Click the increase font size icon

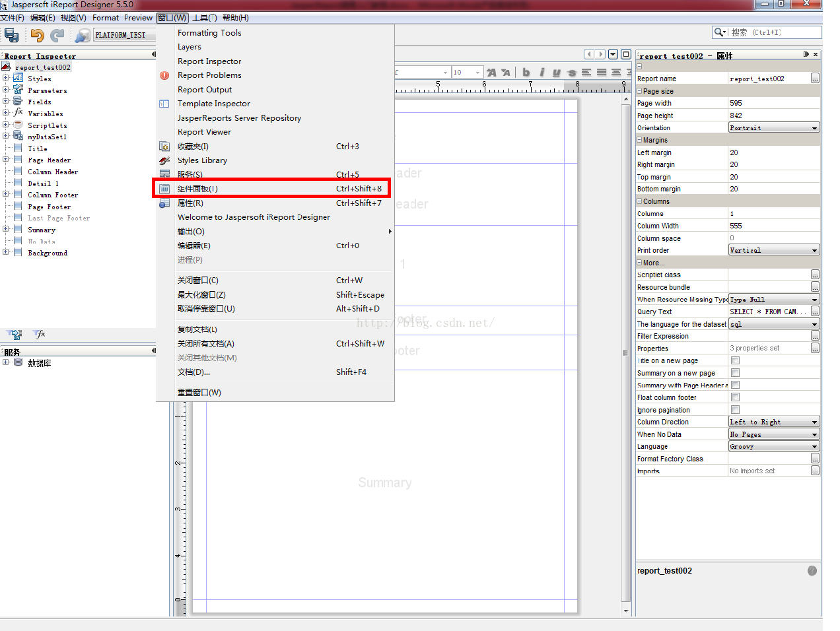click(x=491, y=73)
